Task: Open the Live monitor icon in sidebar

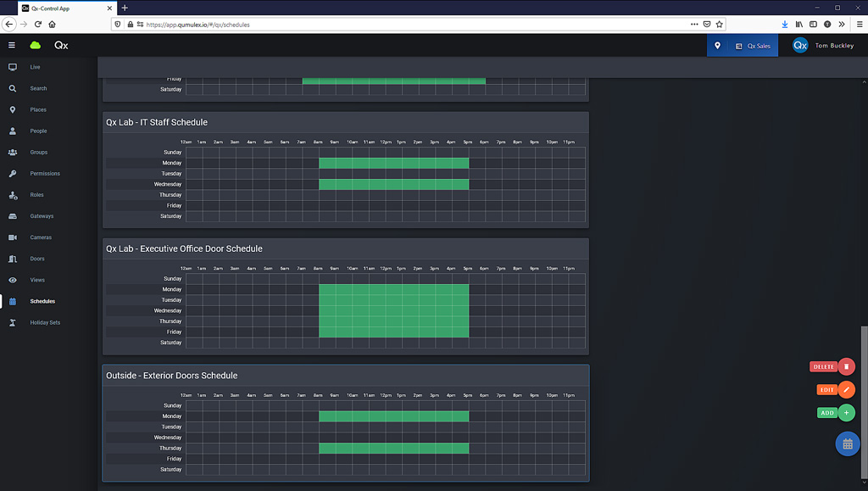Action: pos(13,67)
